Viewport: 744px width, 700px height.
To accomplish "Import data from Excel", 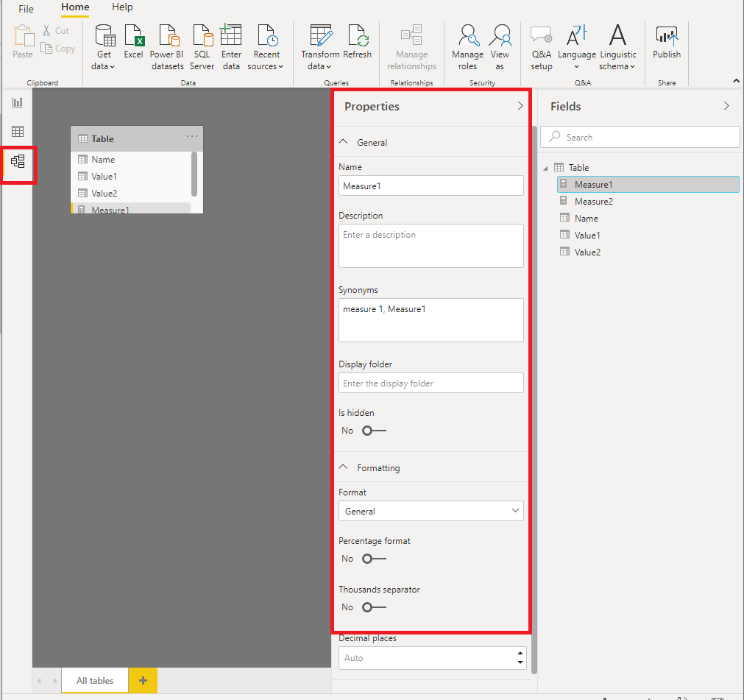I will [133, 42].
